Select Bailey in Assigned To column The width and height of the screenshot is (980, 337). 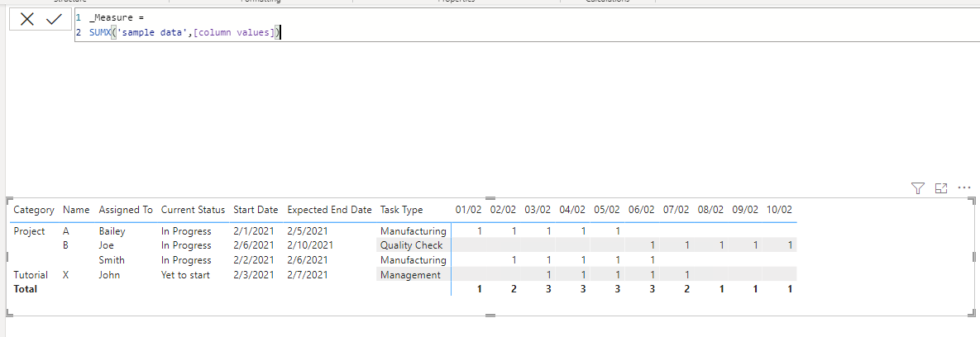click(112, 231)
